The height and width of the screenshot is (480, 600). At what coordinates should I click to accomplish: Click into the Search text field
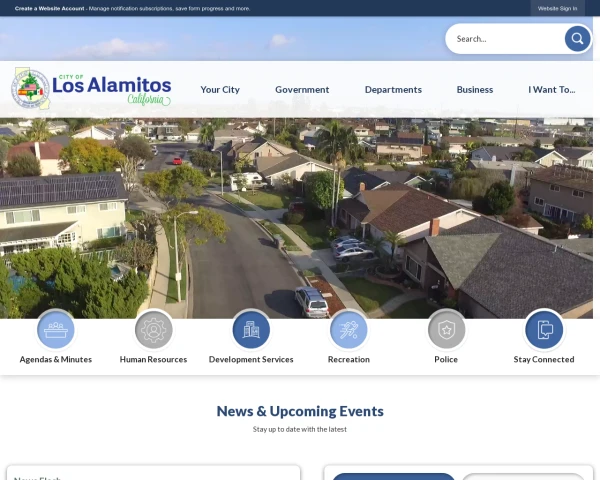(x=505, y=39)
